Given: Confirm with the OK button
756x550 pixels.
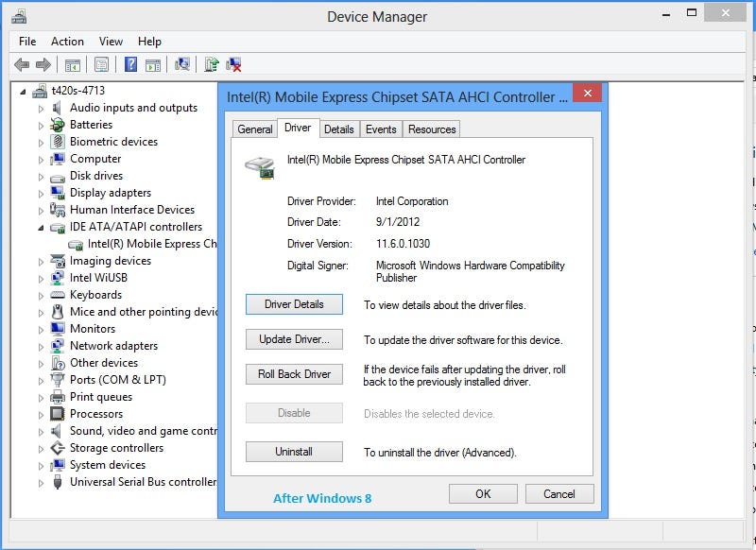Looking at the screenshot, I should 483,494.
